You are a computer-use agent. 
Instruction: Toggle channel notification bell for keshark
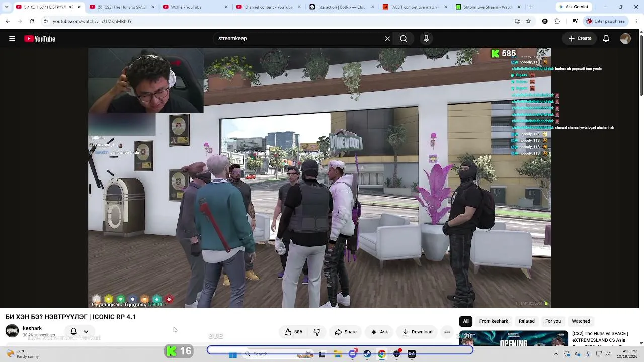(x=73, y=331)
